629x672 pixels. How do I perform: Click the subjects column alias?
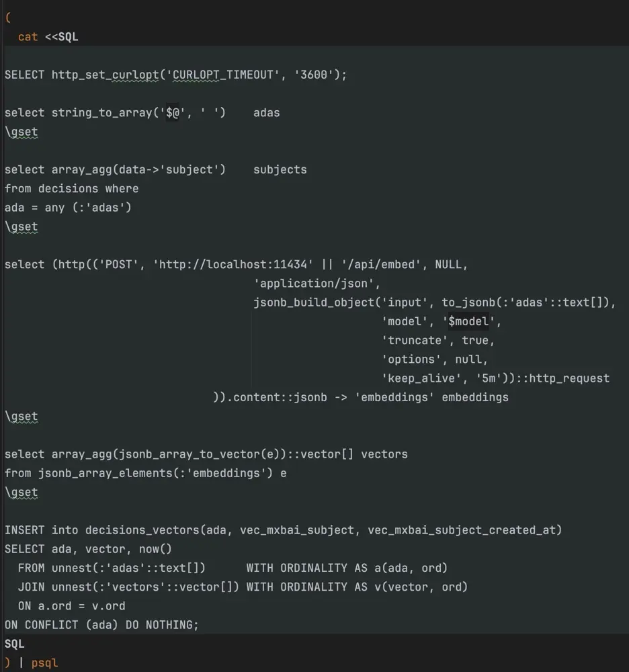coord(280,170)
